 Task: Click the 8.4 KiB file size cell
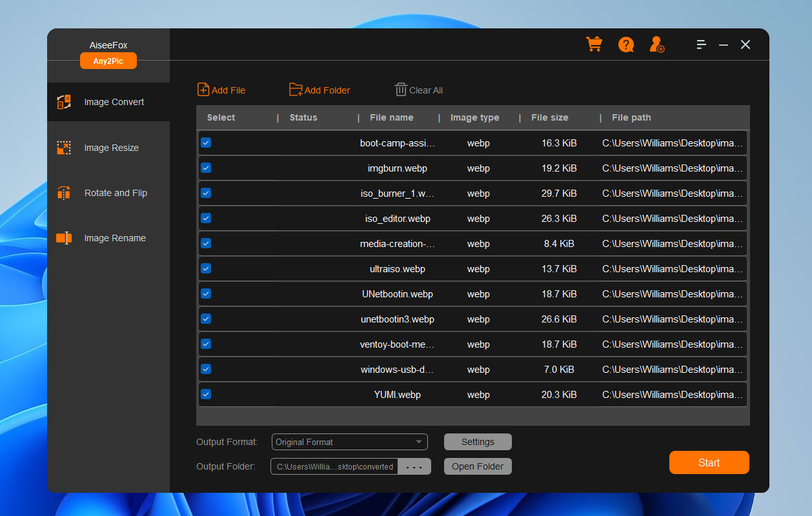559,244
